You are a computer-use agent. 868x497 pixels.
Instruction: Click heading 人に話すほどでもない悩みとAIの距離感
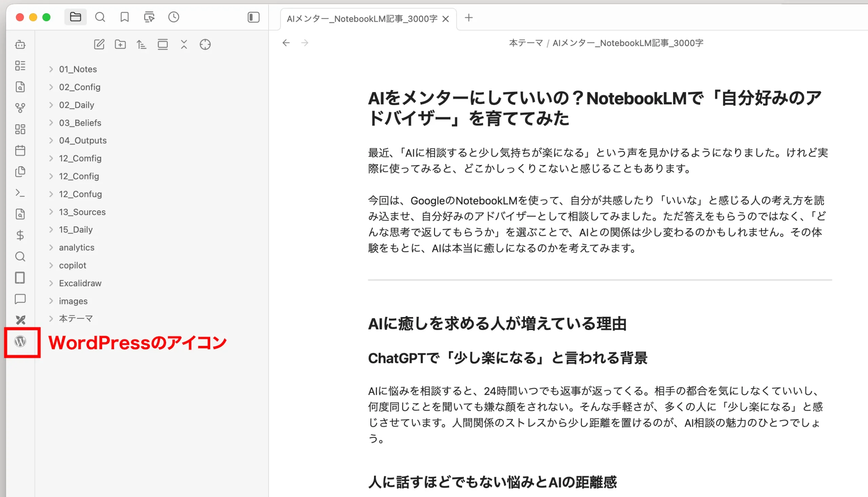pos(492,482)
